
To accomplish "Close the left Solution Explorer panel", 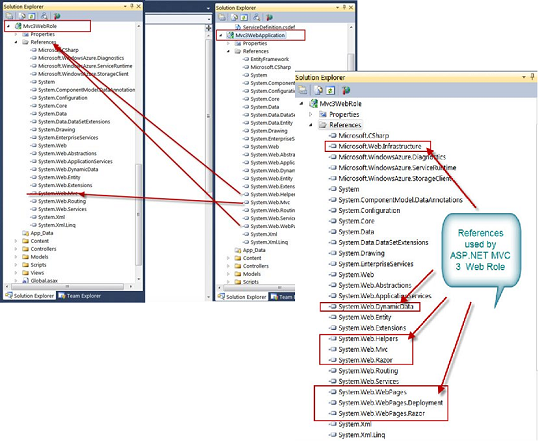I will coord(138,6).
